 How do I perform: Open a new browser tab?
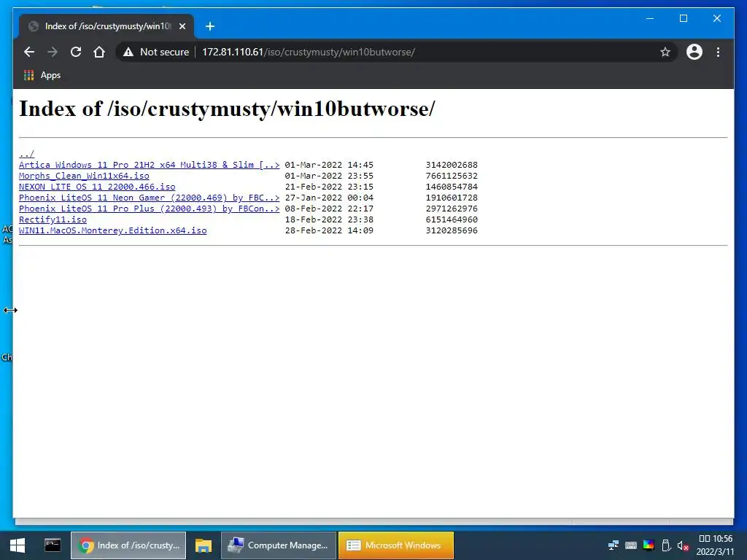(x=210, y=26)
